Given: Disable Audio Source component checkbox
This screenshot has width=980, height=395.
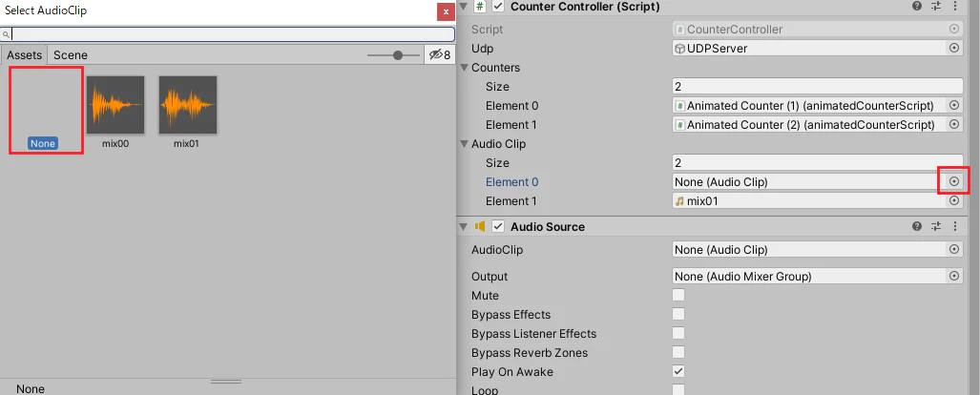Looking at the screenshot, I should (498, 226).
